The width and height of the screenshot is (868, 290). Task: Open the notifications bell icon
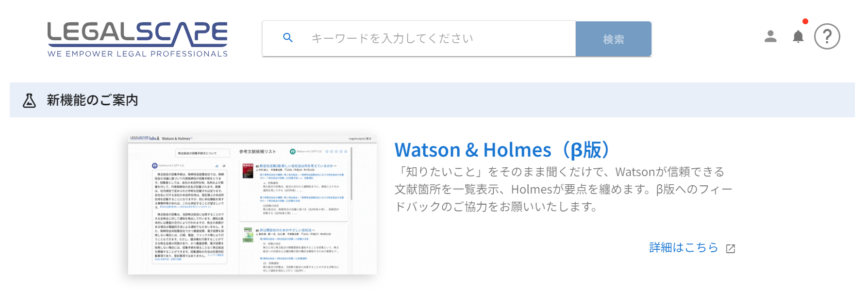(x=798, y=36)
